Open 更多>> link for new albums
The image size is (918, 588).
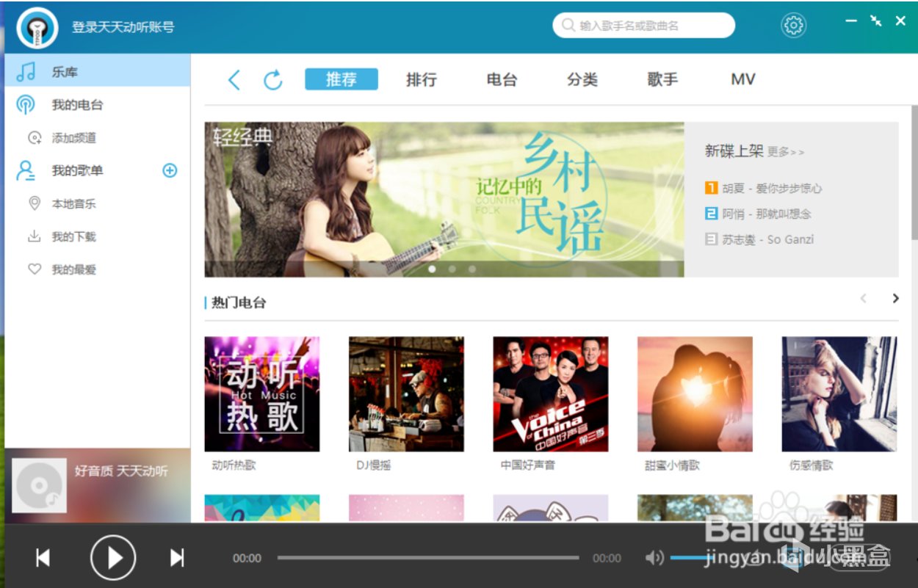(x=786, y=152)
